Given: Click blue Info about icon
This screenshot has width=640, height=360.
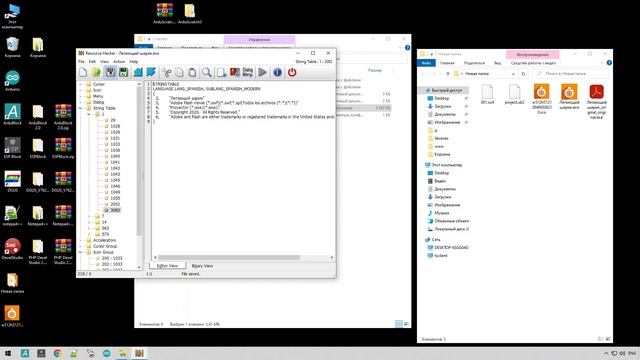Looking at the screenshot, I should [277, 72].
